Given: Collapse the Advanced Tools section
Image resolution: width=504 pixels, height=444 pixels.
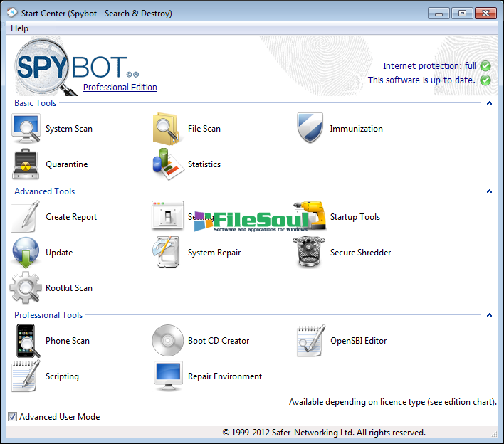Looking at the screenshot, I should 489,191.
